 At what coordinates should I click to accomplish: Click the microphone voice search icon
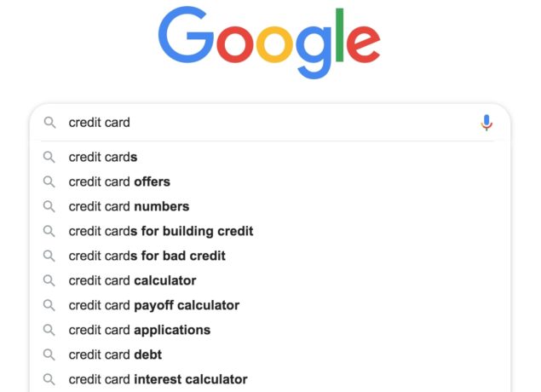pyautogui.click(x=486, y=123)
